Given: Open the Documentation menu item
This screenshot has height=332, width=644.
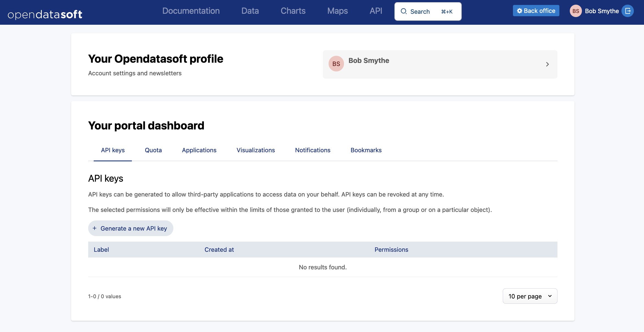Looking at the screenshot, I should (191, 11).
